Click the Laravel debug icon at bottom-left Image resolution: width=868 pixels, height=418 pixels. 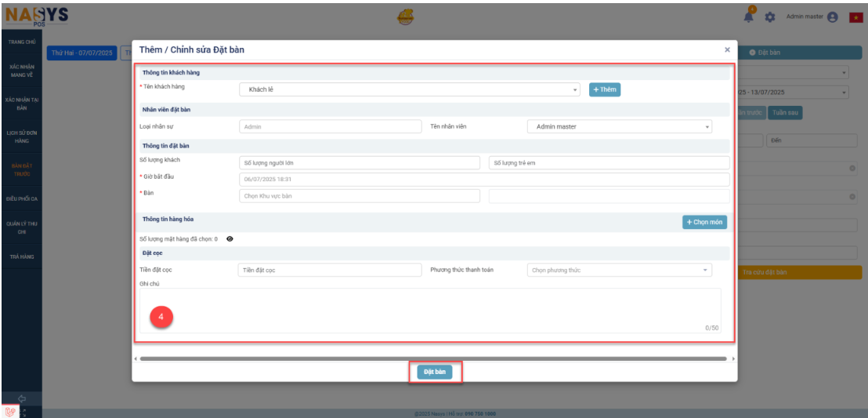[x=10, y=411]
